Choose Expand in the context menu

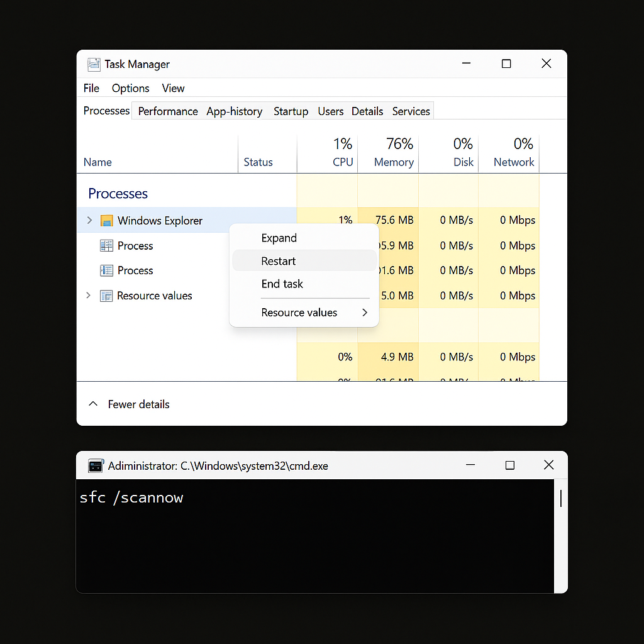304,238
